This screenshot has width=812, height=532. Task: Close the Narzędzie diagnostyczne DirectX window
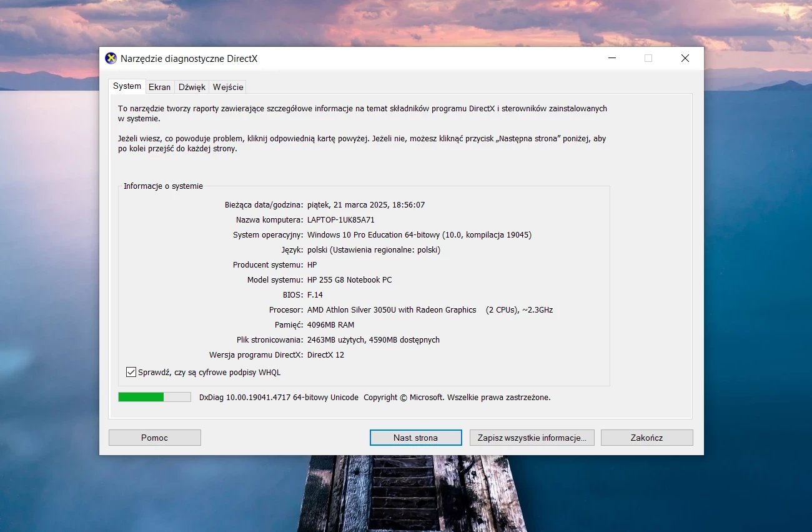[x=685, y=58]
